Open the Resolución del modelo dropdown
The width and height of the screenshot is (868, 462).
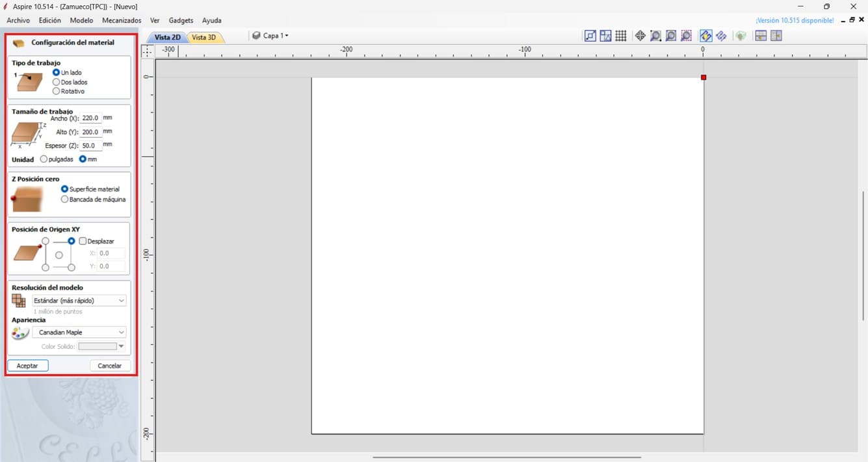coord(79,301)
